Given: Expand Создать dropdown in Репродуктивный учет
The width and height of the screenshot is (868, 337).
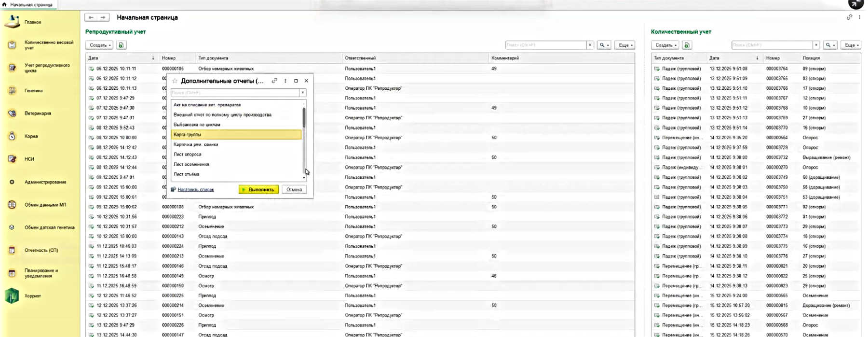Looking at the screenshot, I should (99, 45).
